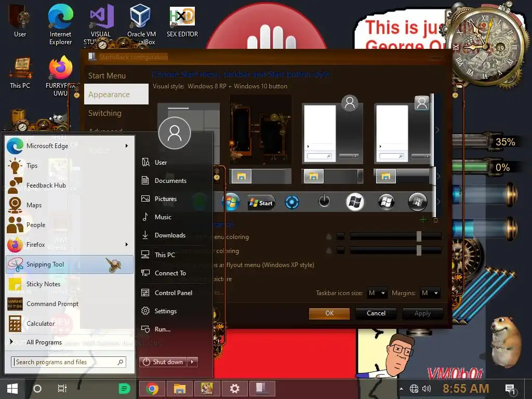Open Google Chrome from the taskbar
This screenshot has height=399, width=532.
click(152, 389)
